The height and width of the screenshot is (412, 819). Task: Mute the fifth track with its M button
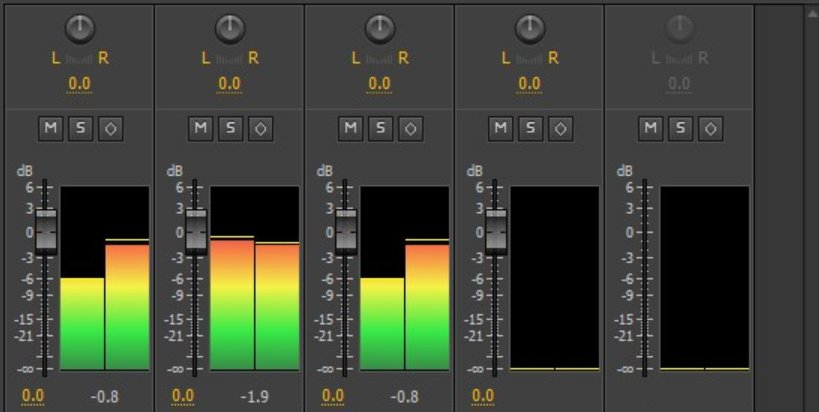[x=650, y=128]
